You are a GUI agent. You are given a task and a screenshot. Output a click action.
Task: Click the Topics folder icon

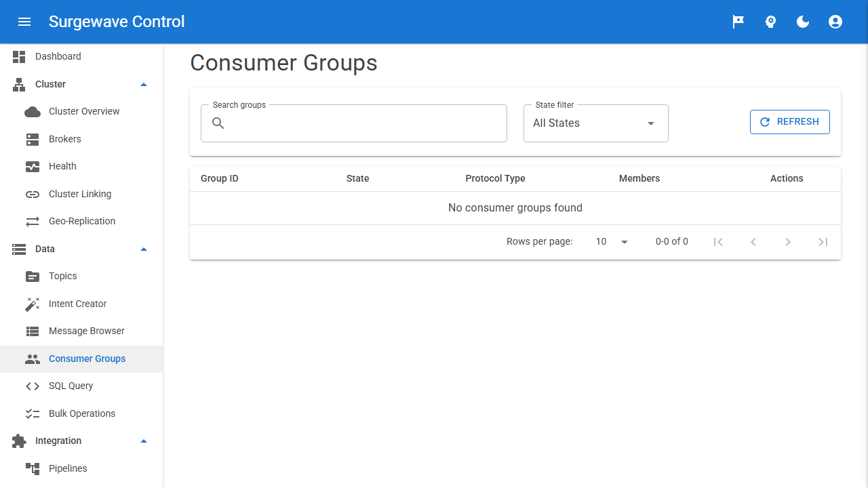point(33,277)
